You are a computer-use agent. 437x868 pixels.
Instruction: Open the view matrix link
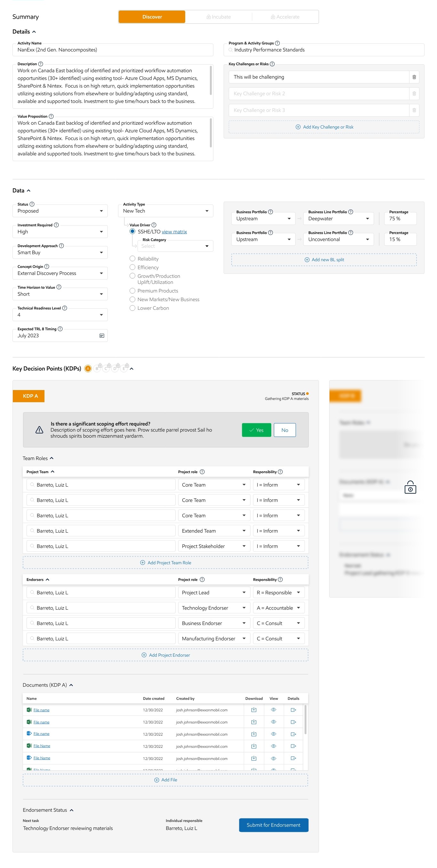tap(174, 232)
